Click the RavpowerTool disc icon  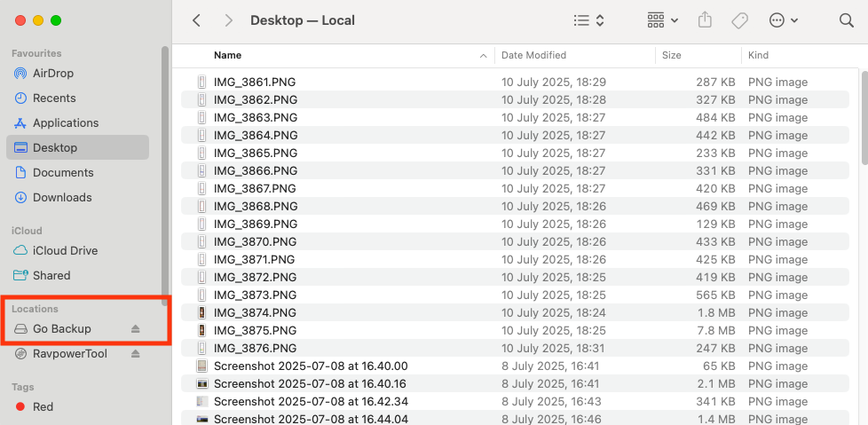[20, 354]
